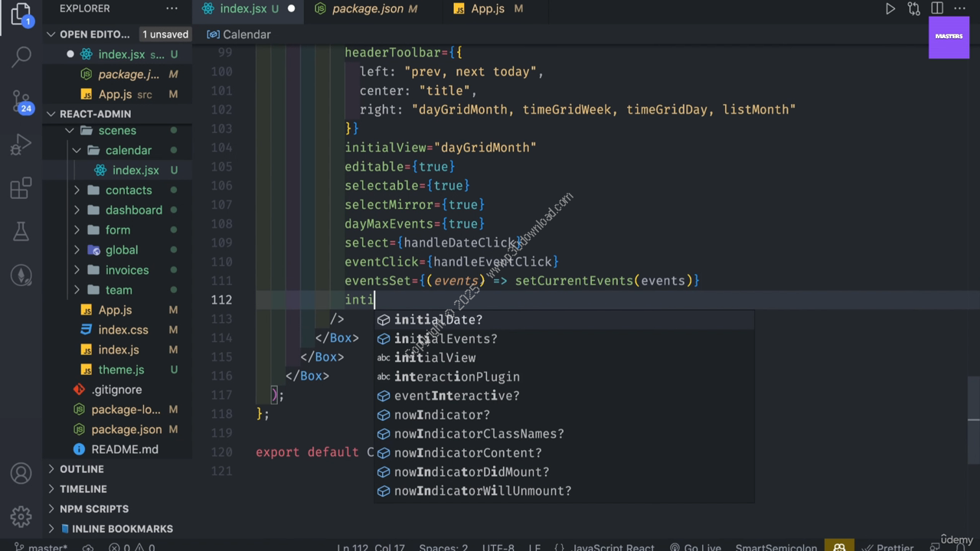Click the Calendar breadcrumb
Image resolution: width=980 pixels, height=551 pixels.
pyautogui.click(x=239, y=34)
